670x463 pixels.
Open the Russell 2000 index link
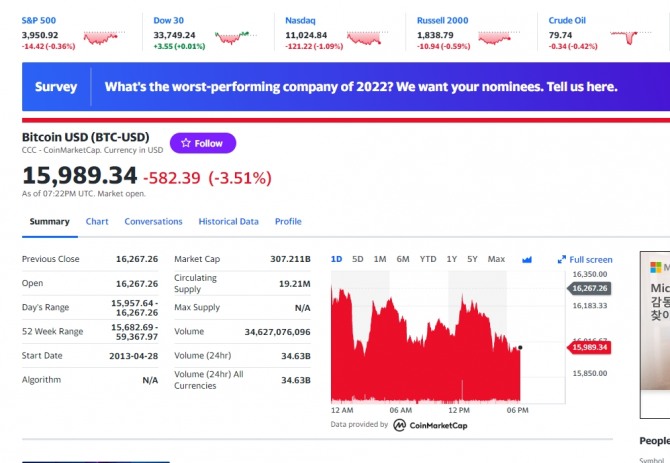pyautogui.click(x=442, y=21)
